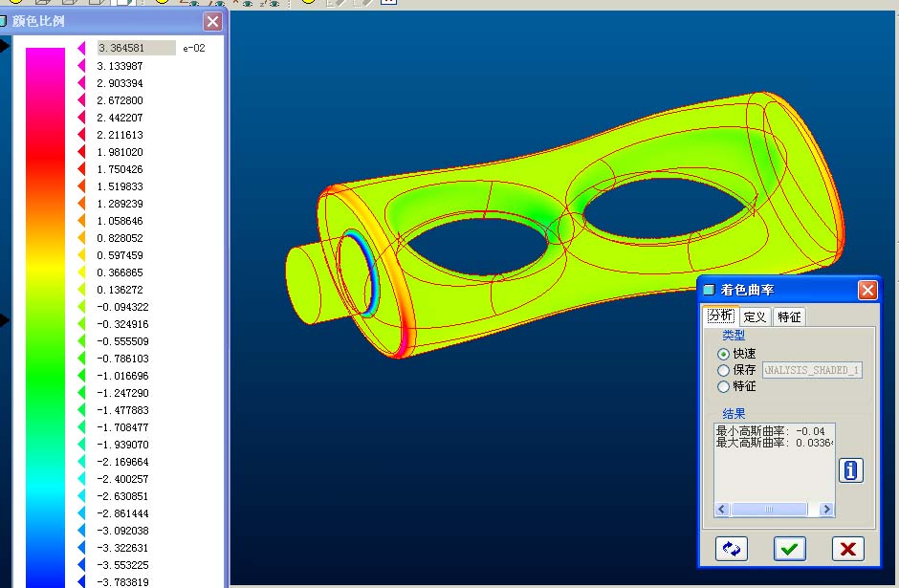Click the scale value 2.211613

click(120, 135)
